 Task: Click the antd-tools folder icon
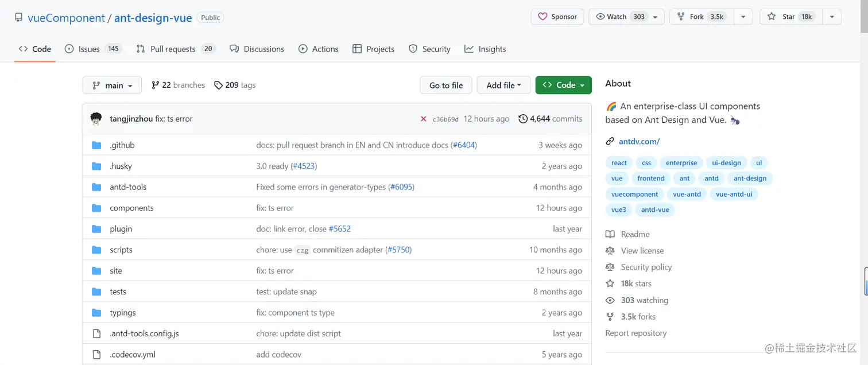coord(96,187)
